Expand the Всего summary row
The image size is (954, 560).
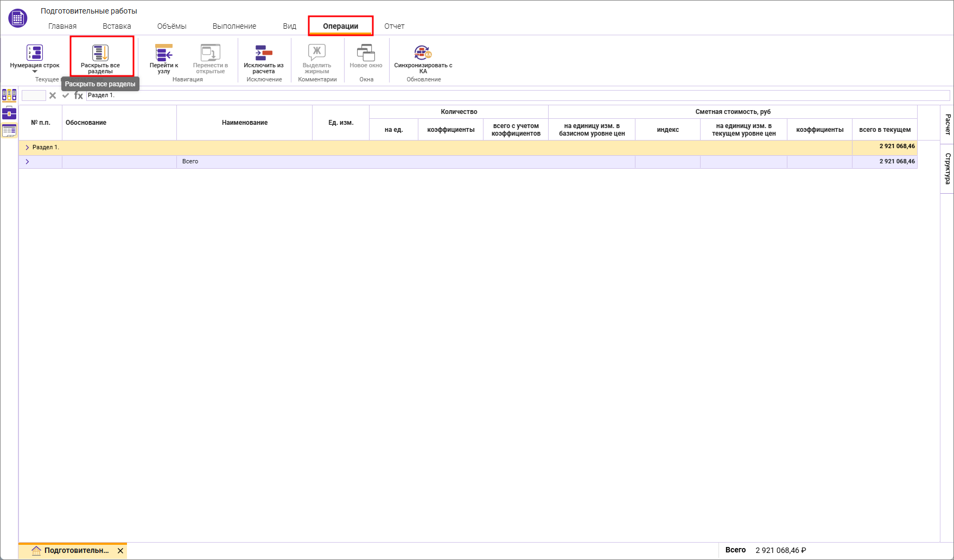27,162
